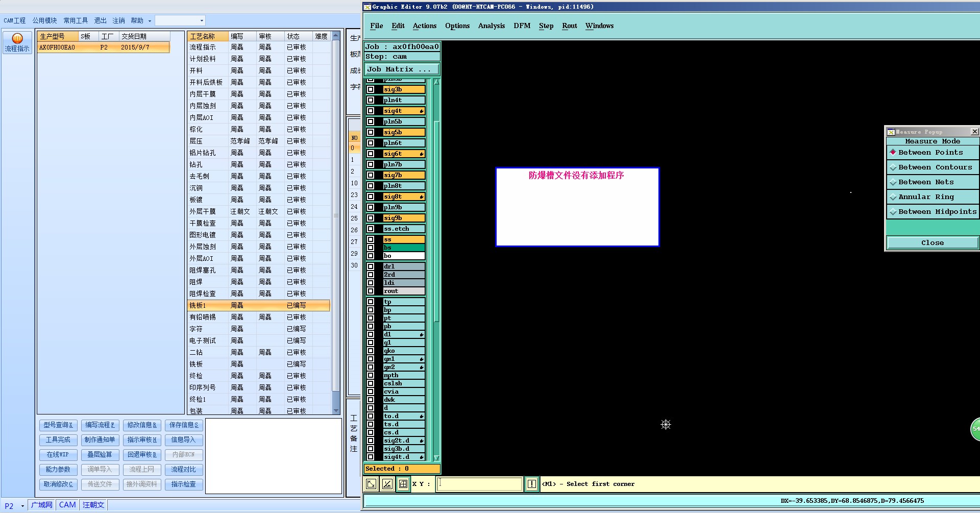Click the angle/coordinate mode icon beside X Y
This screenshot has width=980, height=513.
387,484
